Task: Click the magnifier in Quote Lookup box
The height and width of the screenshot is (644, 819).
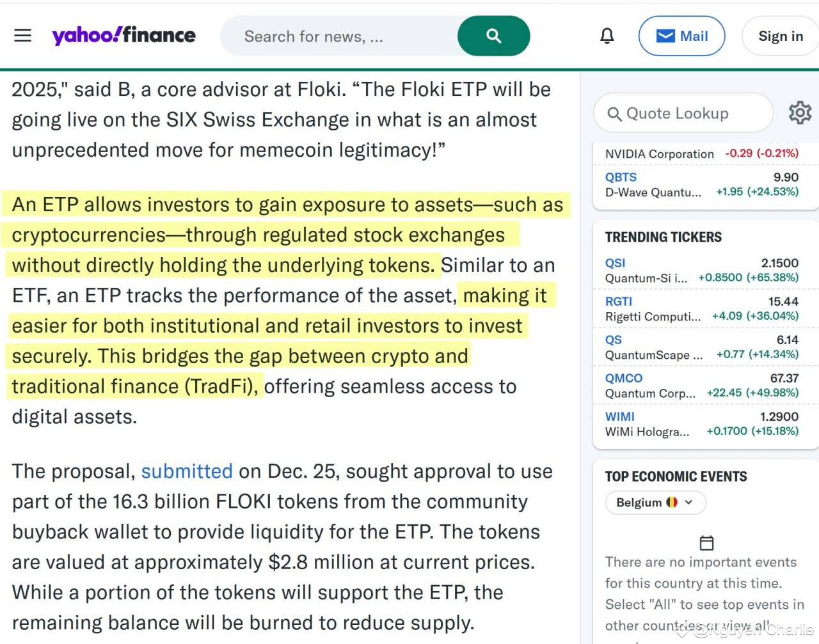Action: tap(614, 114)
